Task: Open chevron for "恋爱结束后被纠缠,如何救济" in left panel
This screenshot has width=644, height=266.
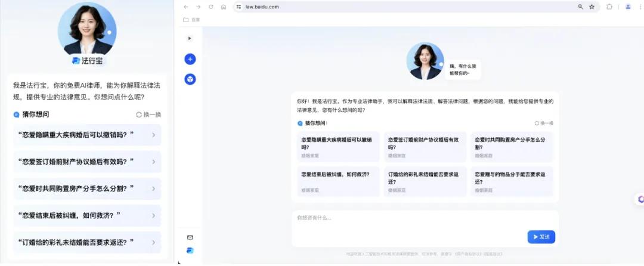Action: (153, 215)
